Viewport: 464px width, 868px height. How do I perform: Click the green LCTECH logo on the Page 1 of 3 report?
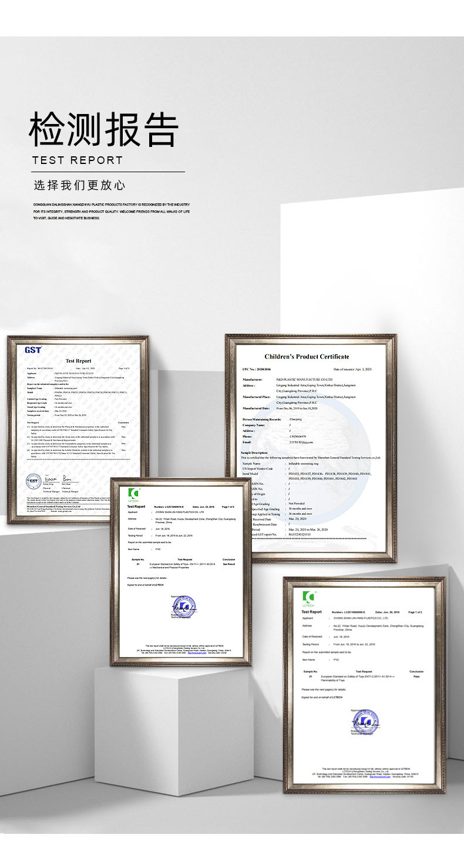tap(135, 494)
